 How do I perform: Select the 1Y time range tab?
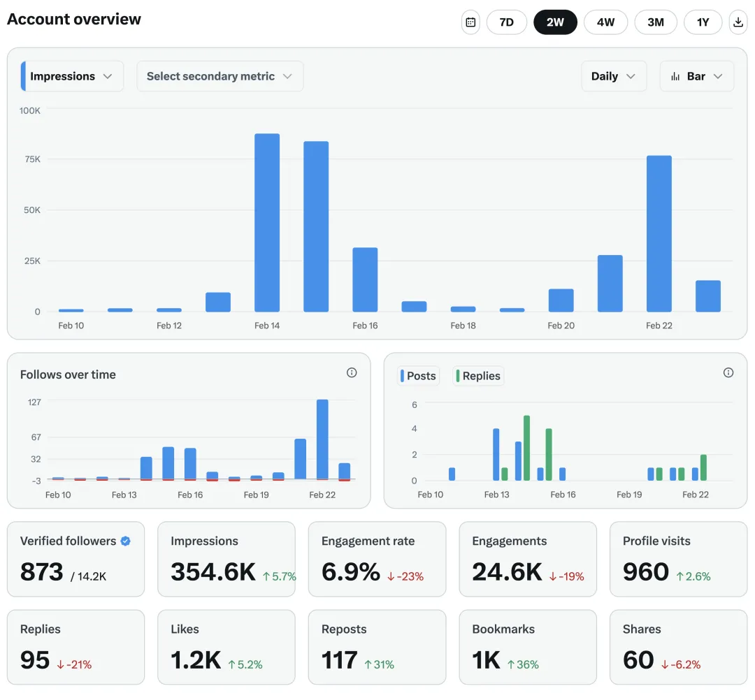pyautogui.click(x=703, y=22)
